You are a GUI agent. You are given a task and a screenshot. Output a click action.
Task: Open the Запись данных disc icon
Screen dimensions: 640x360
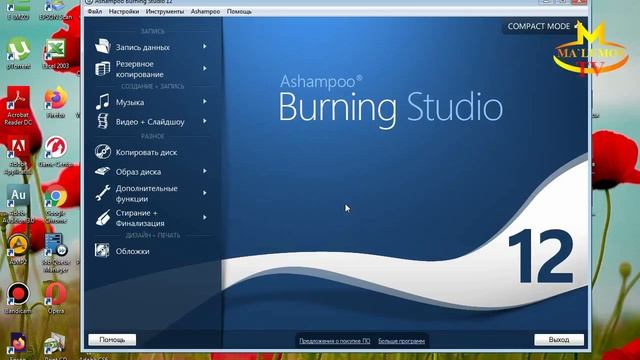tap(102, 46)
